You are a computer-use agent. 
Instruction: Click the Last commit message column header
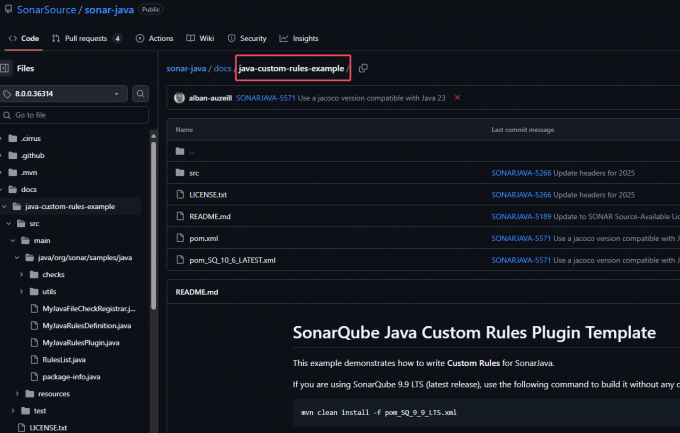point(523,130)
